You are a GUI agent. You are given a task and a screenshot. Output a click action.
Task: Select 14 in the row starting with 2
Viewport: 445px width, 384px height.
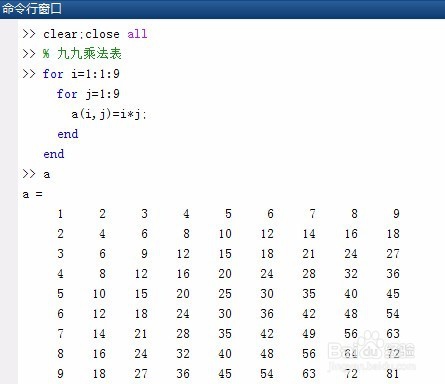click(309, 234)
